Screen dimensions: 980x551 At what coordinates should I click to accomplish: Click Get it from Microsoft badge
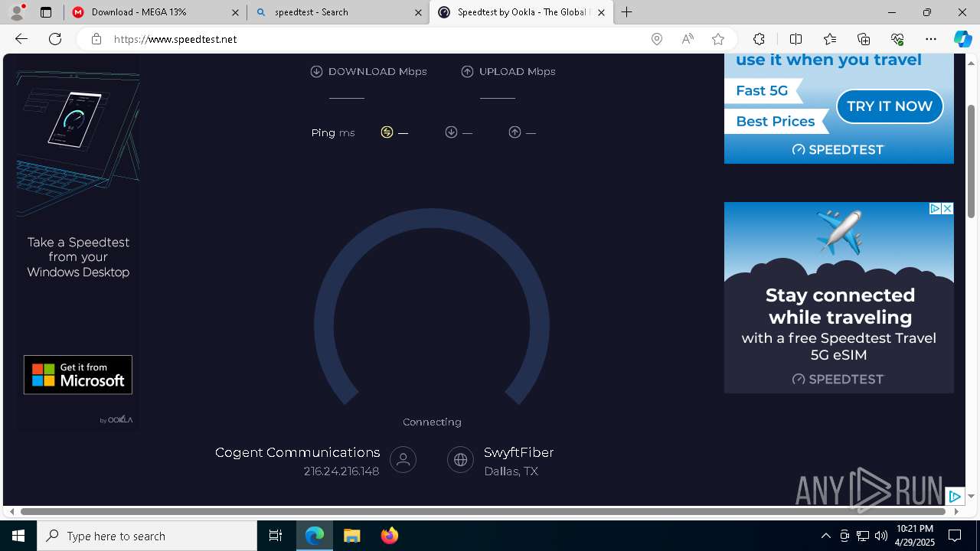78,375
